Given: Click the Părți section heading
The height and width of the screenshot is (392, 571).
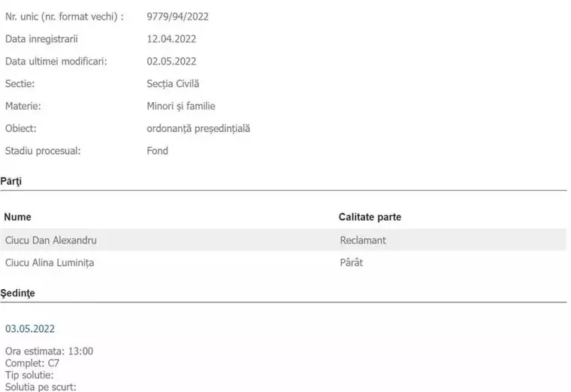Looking at the screenshot, I should point(11,181).
